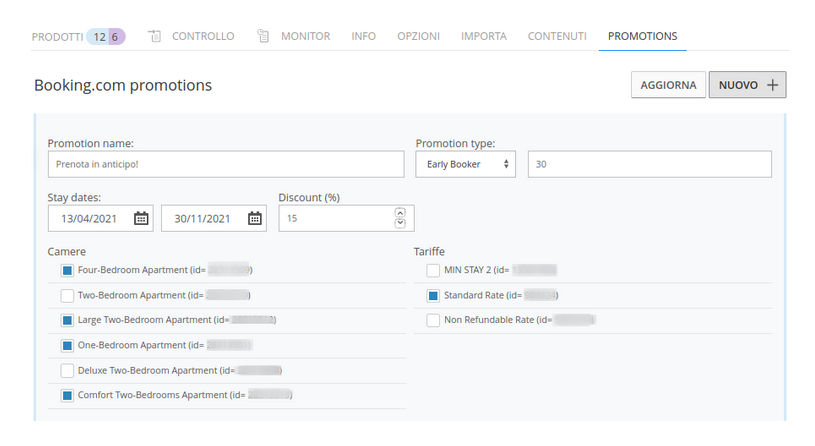This screenshot has width=815, height=446.
Task: Open the OPZIONI tab
Action: 418,36
